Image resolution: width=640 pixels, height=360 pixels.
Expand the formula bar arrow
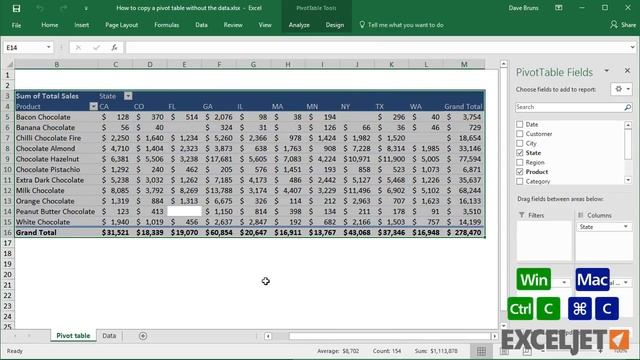[x=632, y=47]
